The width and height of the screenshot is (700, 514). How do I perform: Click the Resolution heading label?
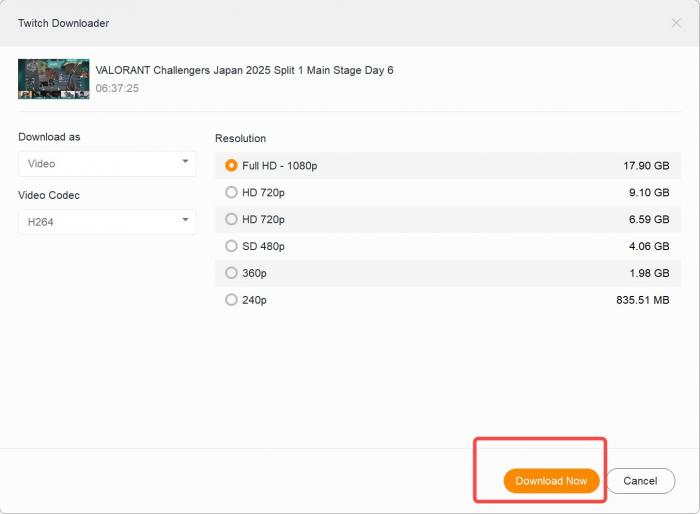click(x=240, y=138)
